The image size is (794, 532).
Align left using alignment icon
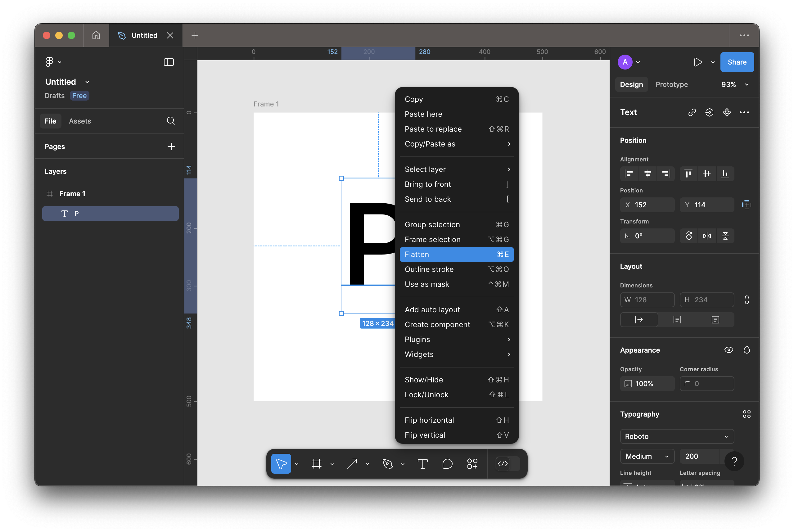pyautogui.click(x=629, y=174)
